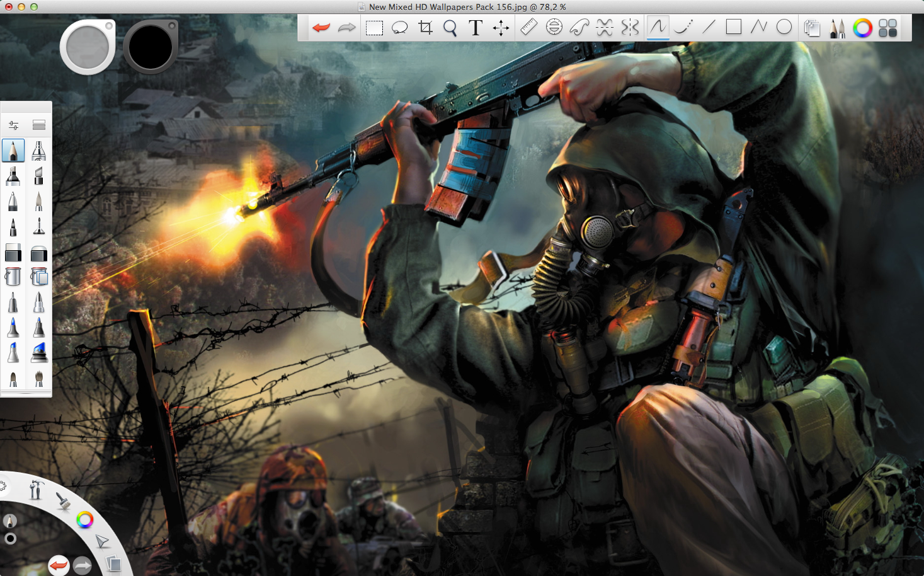
Task: Turn off the highlighted Steady Stroke tool
Action: click(x=658, y=27)
